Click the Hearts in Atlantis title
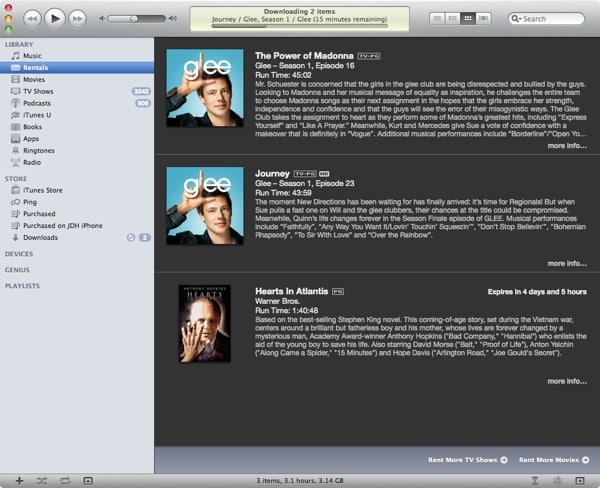600x488 pixels. pyautogui.click(x=292, y=291)
